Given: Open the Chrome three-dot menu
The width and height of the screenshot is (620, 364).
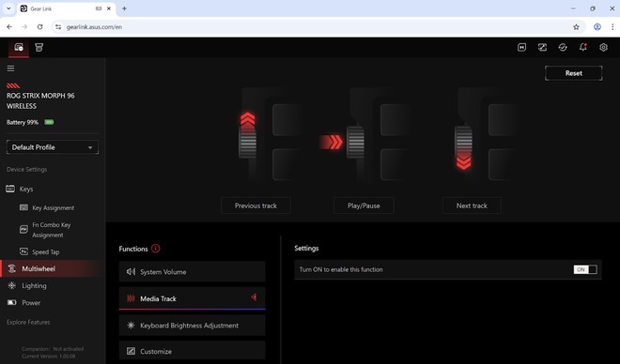Looking at the screenshot, I should pos(612,27).
